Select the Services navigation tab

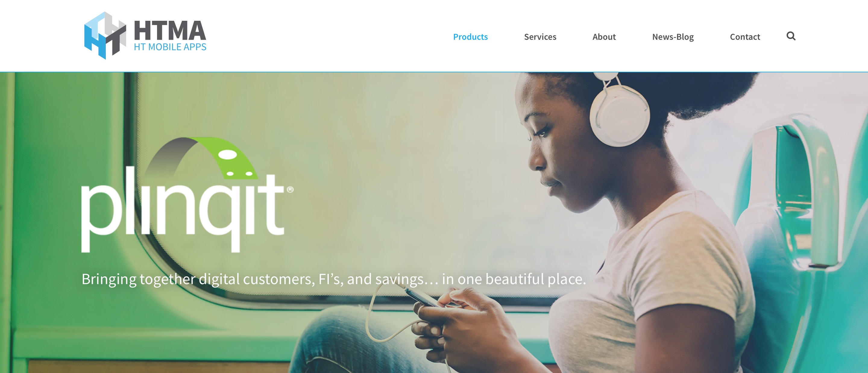[x=541, y=36]
